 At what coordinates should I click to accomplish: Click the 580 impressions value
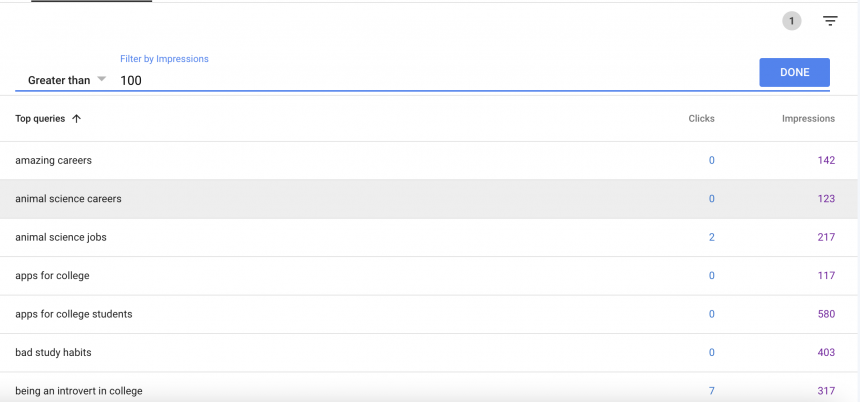[x=825, y=314]
